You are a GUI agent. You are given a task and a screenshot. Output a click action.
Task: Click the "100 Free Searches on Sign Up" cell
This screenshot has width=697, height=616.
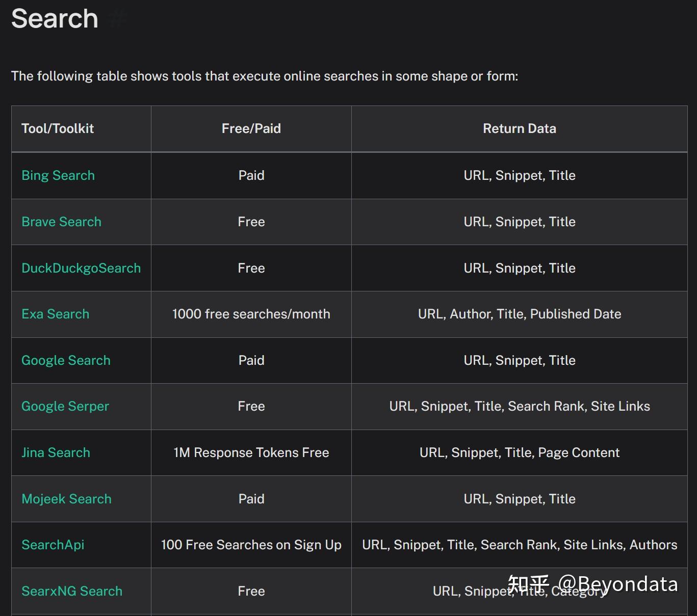coord(251,545)
